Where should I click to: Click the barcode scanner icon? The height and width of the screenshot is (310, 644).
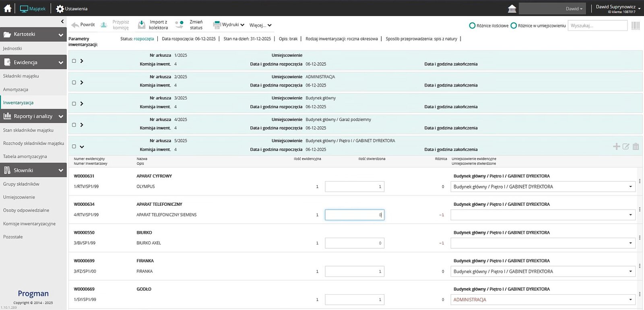(x=636, y=26)
